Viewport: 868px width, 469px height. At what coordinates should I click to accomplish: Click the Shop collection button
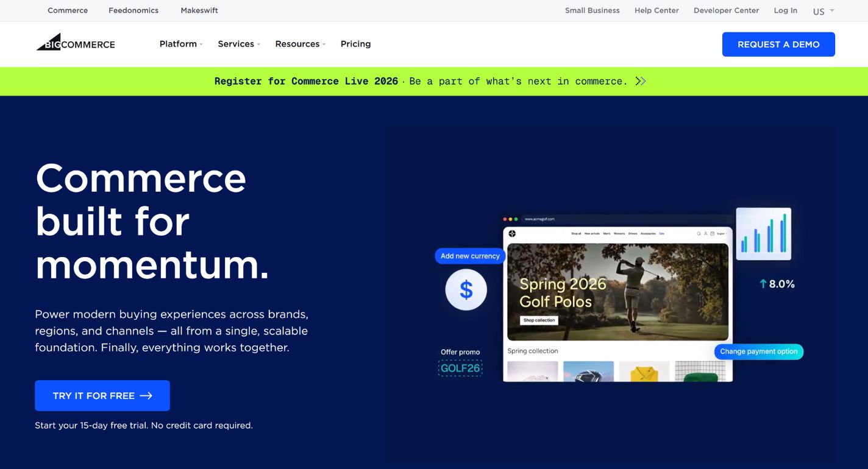click(539, 320)
